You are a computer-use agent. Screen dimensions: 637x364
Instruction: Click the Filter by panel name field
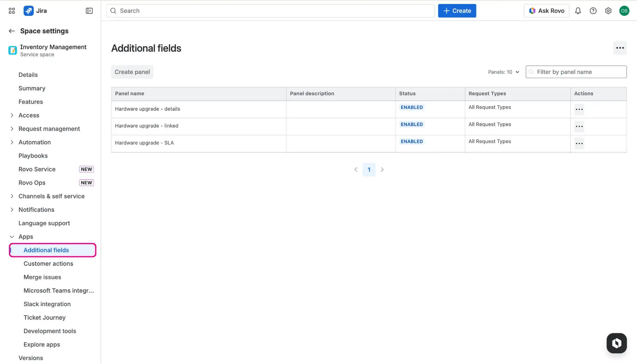click(576, 72)
